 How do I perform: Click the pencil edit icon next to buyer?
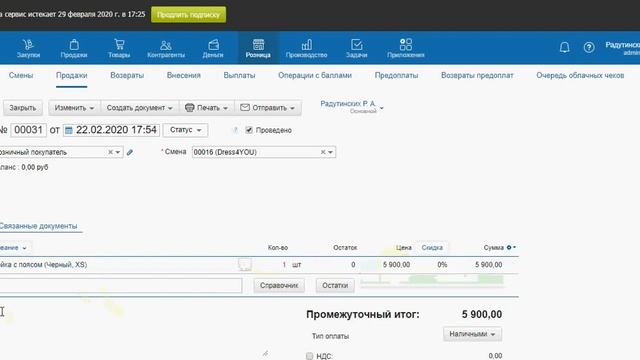pyautogui.click(x=130, y=152)
